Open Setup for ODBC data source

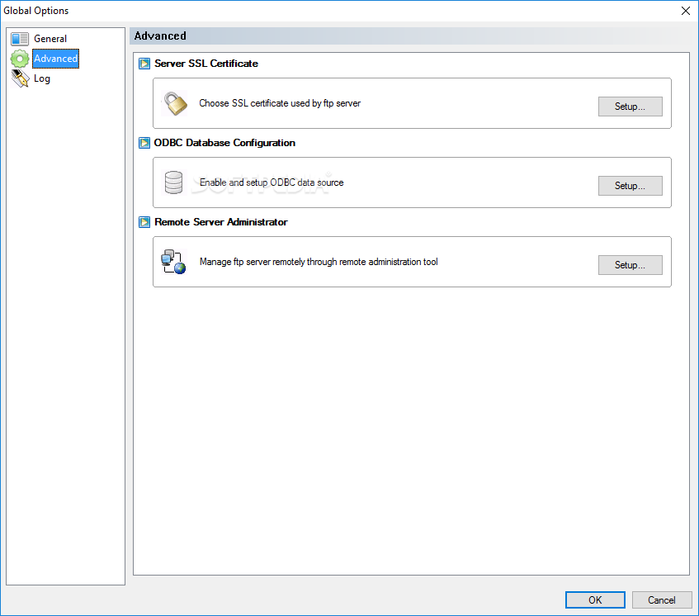pos(630,186)
